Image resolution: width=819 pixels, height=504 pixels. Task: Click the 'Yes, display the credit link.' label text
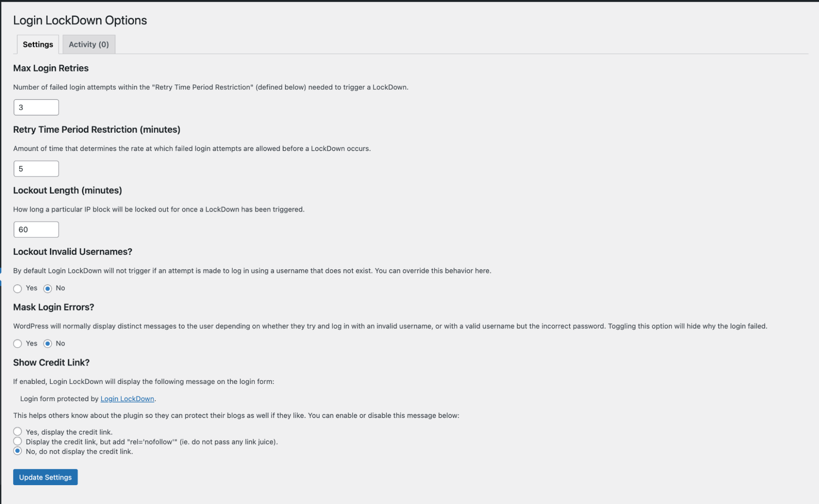(69, 432)
